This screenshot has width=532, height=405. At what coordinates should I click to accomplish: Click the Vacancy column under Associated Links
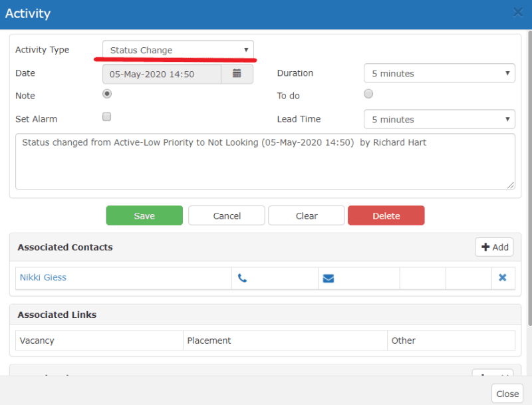click(99, 340)
